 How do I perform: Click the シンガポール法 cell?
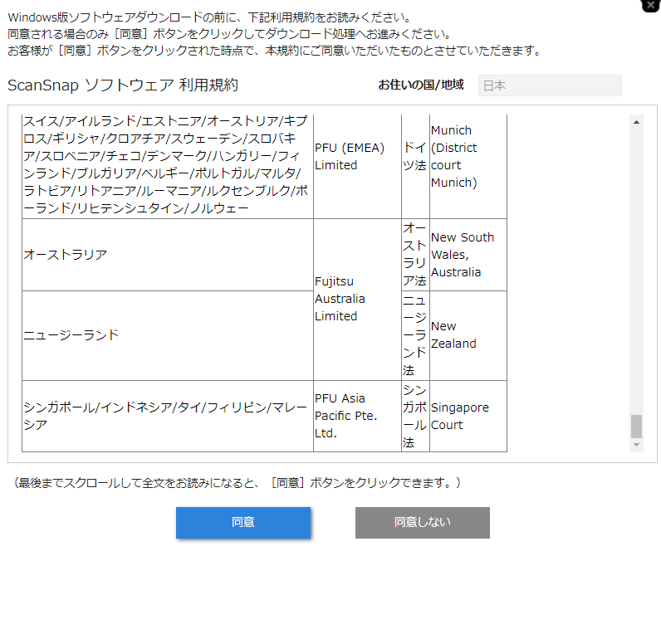416,416
